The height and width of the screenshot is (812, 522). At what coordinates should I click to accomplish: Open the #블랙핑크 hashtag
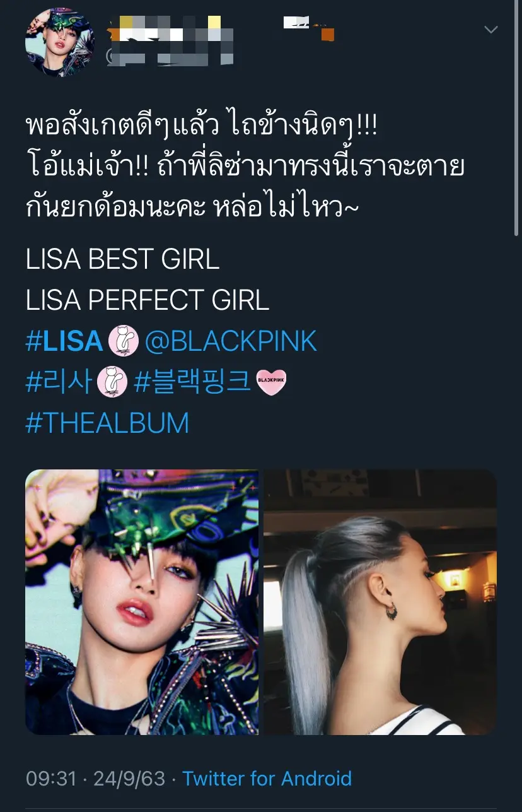coord(193,382)
